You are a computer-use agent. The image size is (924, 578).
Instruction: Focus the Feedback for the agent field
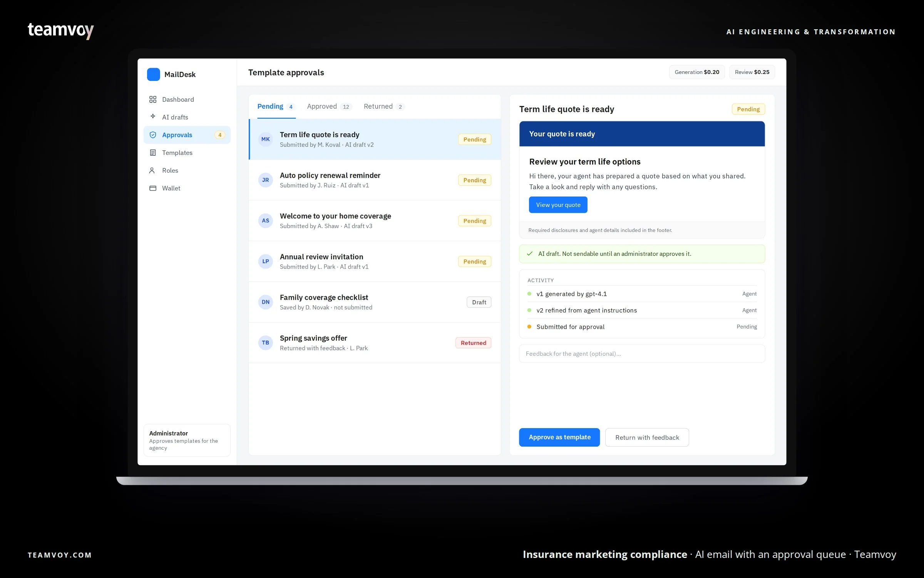(642, 354)
